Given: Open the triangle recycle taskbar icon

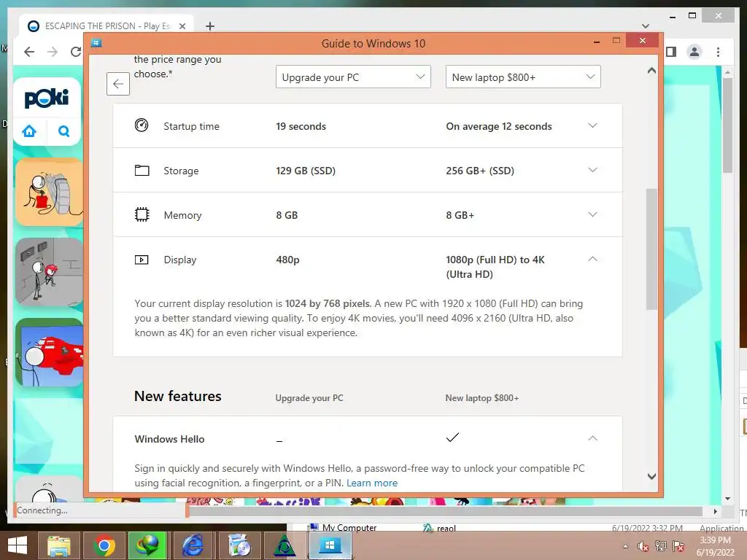Looking at the screenshot, I should (285, 545).
